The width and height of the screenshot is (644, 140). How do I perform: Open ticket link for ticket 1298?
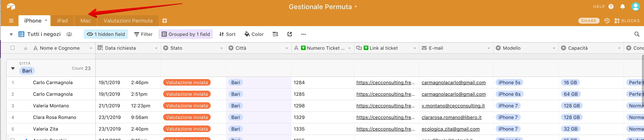pyautogui.click(x=385, y=106)
